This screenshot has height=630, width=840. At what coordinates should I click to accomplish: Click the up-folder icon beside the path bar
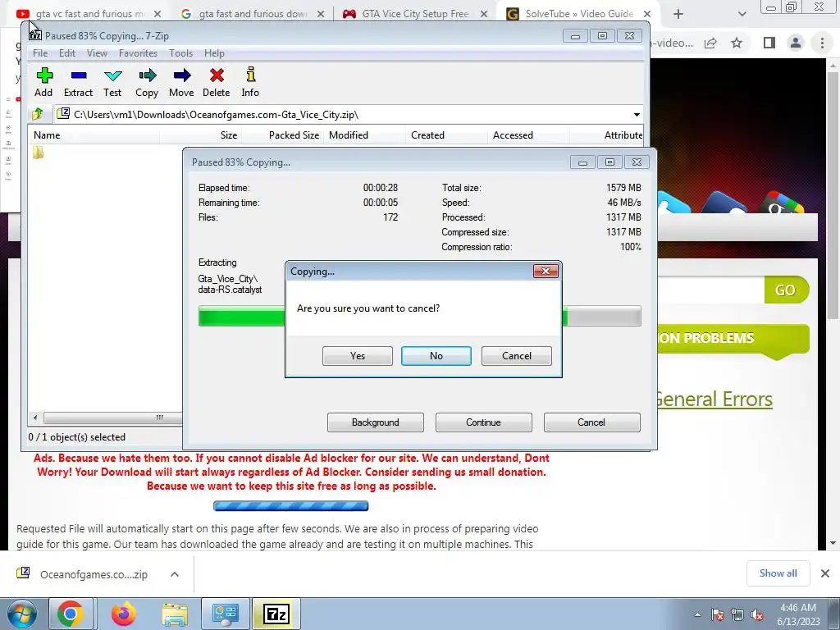[38, 114]
